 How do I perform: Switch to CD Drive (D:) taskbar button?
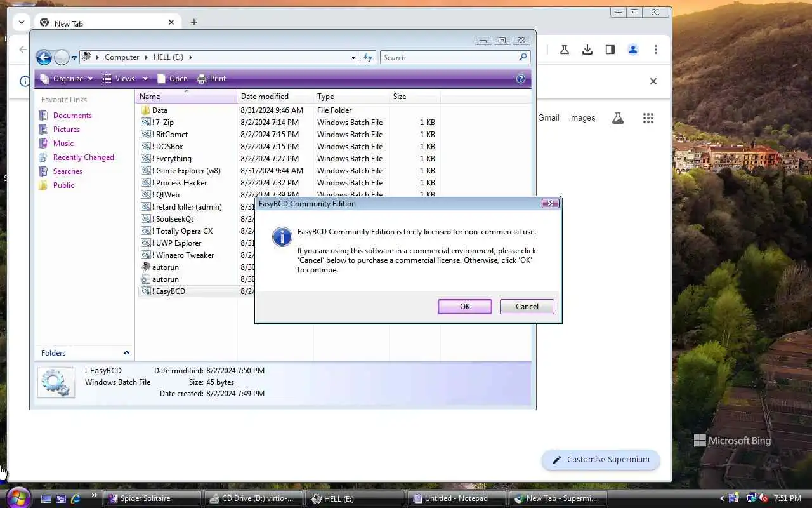254,498
